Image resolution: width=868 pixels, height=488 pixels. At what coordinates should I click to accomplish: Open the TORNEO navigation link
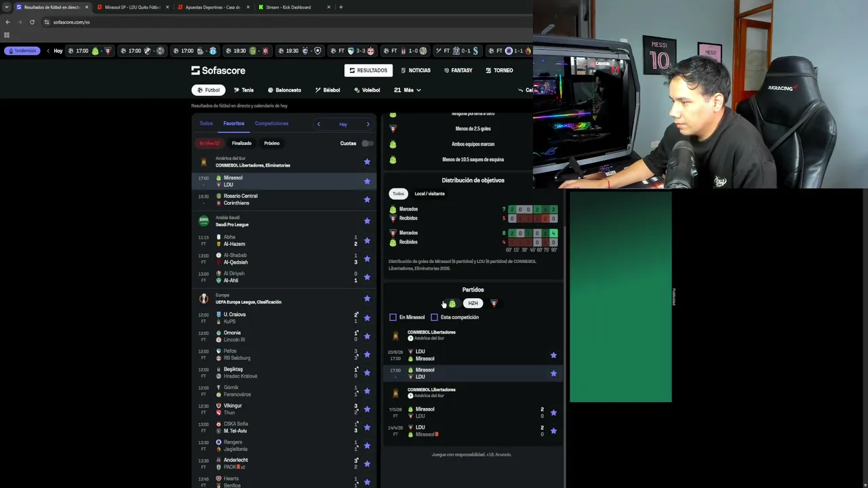click(499, 70)
